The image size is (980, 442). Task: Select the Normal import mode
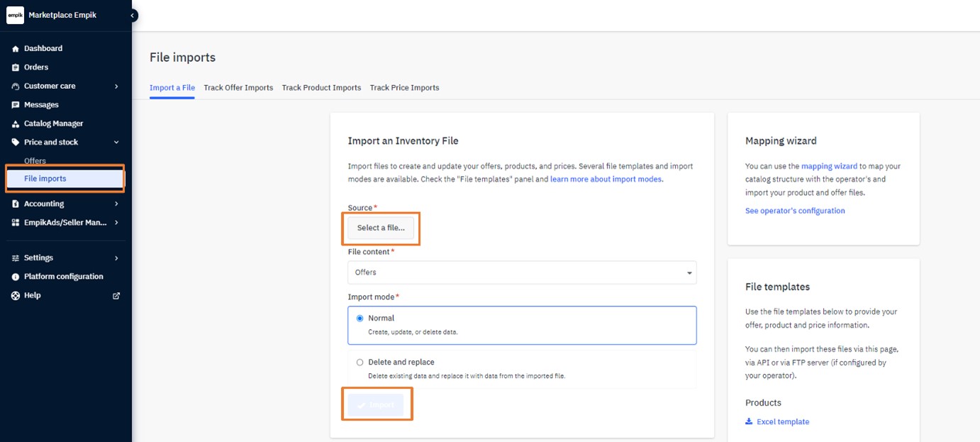(360, 319)
